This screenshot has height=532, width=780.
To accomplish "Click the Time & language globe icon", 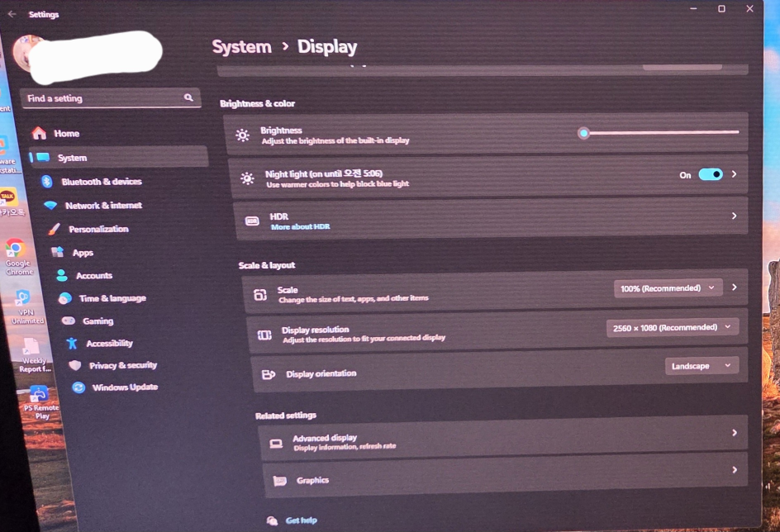I will (x=64, y=298).
